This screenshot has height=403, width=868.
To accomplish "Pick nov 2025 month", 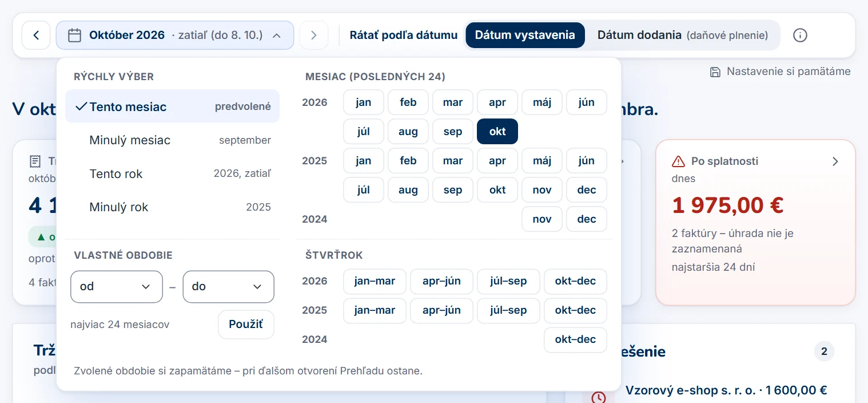I will coord(542,190).
